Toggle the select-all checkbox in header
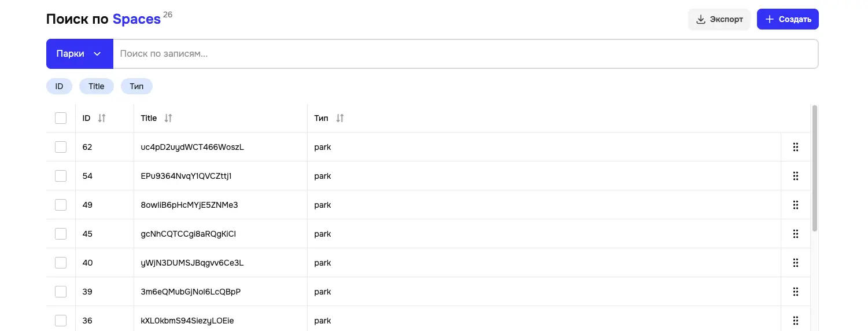This screenshot has width=868, height=331. click(61, 118)
